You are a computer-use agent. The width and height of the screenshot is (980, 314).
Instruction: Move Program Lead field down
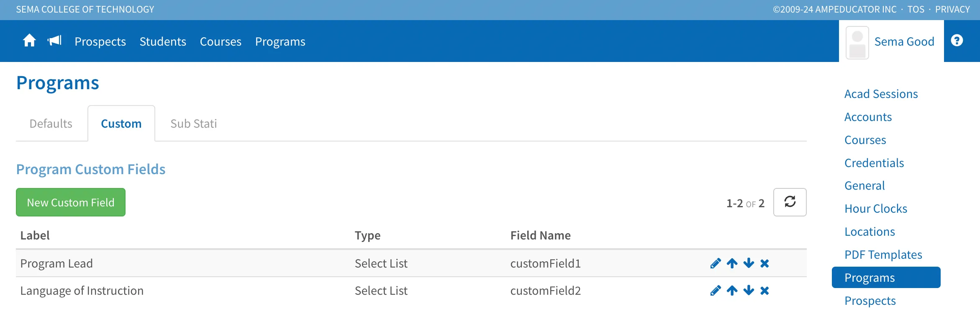pos(749,263)
